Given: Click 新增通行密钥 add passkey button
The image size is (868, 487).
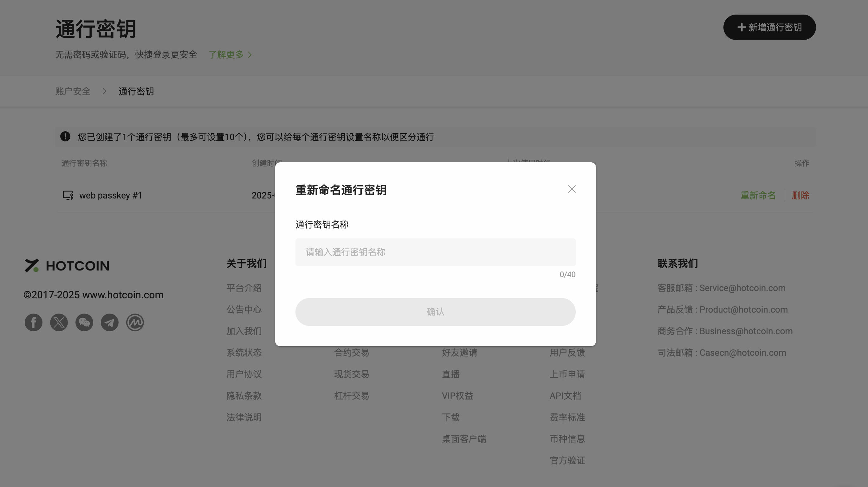Looking at the screenshot, I should [x=769, y=27].
